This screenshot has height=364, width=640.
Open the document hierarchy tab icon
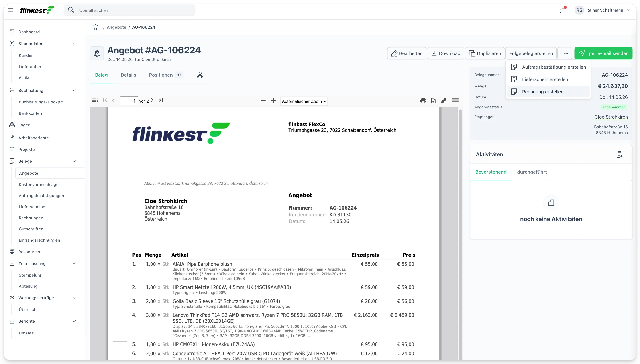200,75
